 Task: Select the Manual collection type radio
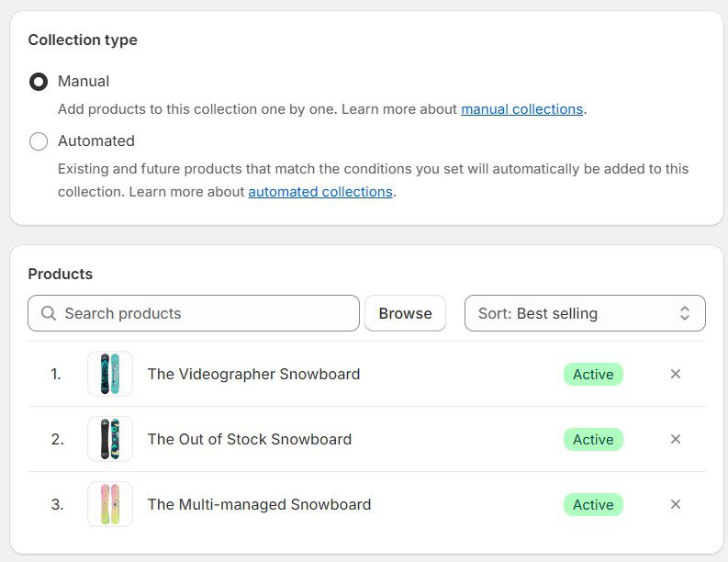(39, 82)
